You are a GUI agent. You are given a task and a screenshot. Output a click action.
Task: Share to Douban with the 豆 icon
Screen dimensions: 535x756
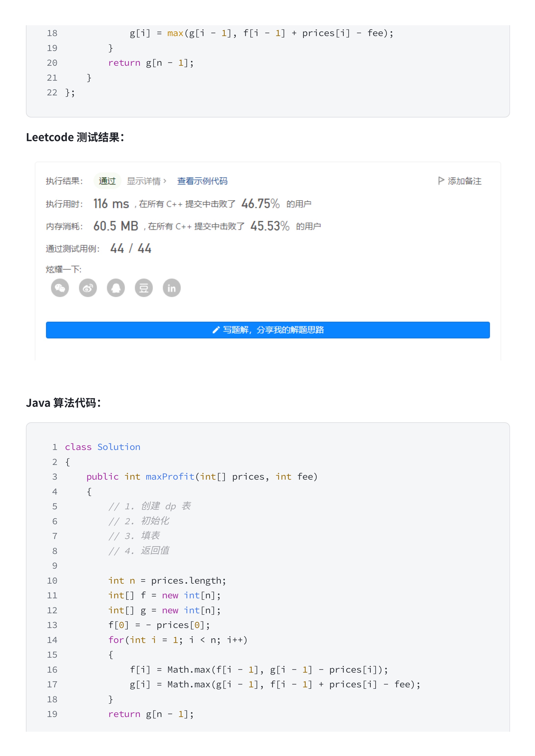click(144, 288)
